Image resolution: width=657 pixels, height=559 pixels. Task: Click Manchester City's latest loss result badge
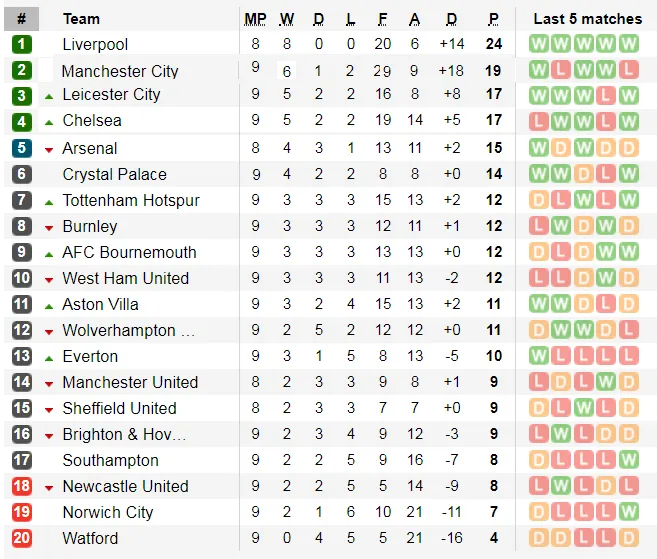tap(628, 70)
